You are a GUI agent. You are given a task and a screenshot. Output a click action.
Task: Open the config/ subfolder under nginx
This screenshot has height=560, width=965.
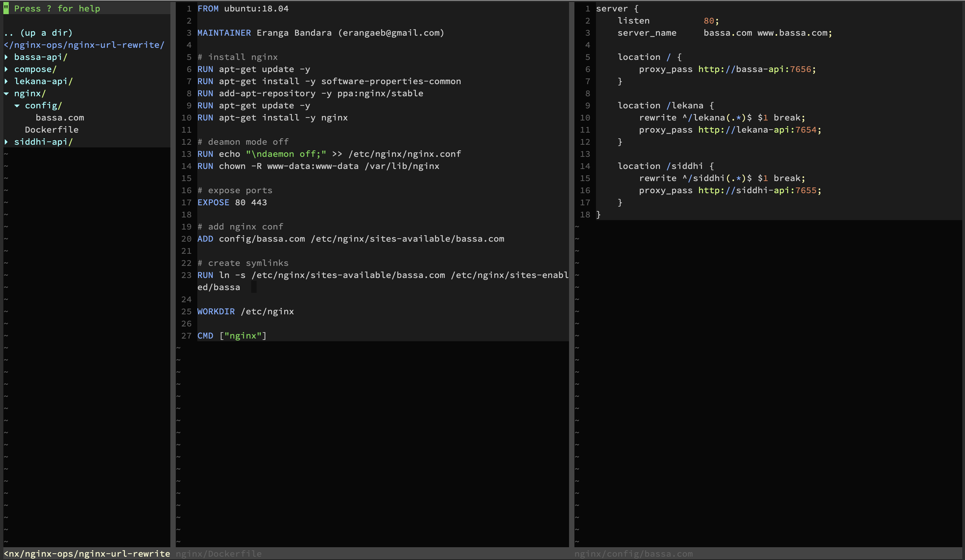45,105
